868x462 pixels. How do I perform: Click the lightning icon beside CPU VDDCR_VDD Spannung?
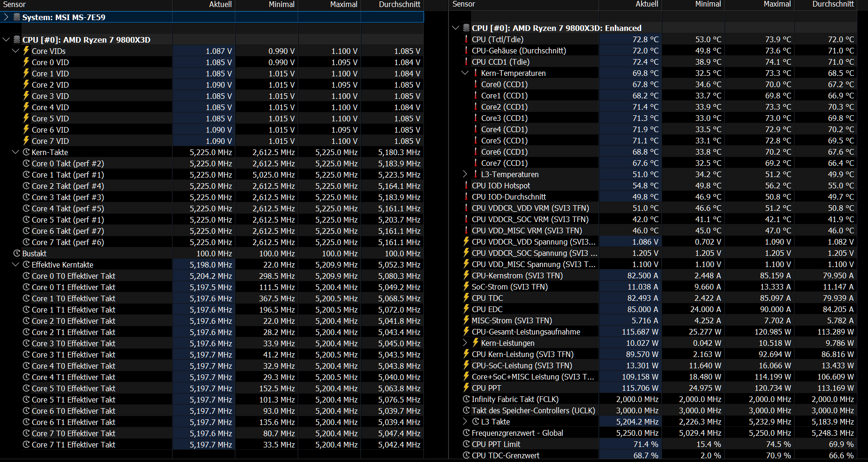click(466, 242)
